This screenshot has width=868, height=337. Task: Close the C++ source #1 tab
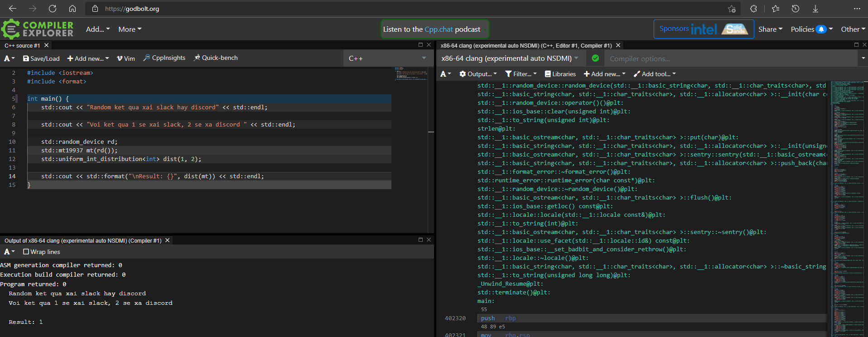(46, 45)
